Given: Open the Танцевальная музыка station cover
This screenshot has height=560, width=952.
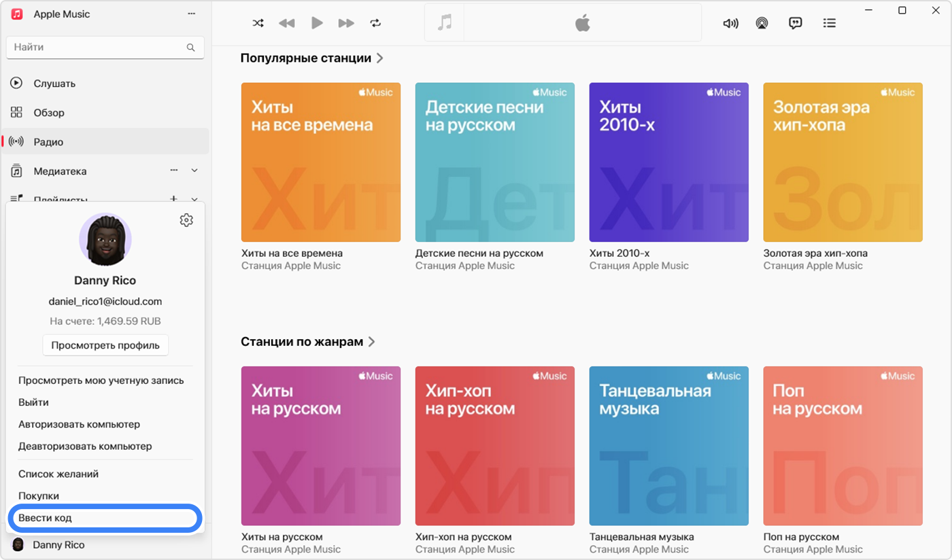Looking at the screenshot, I should click(x=669, y=446).
